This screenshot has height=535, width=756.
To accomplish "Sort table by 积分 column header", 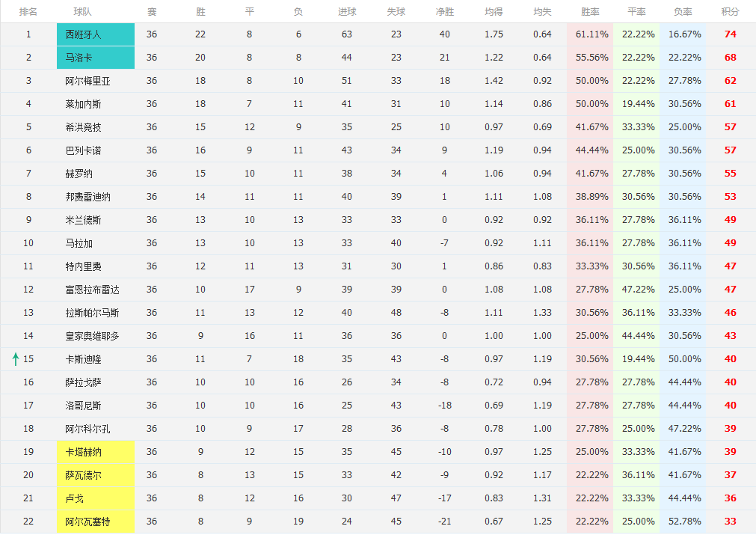I will [x=730, y=12].
